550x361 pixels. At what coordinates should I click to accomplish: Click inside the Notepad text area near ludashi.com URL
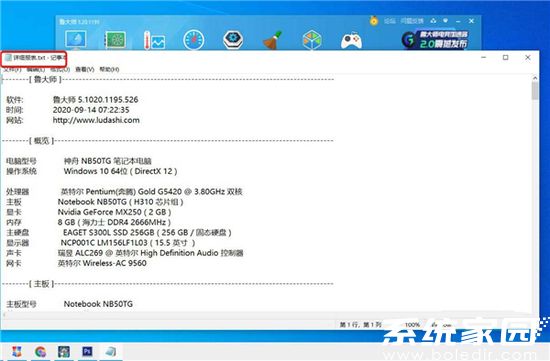[96, 120]
